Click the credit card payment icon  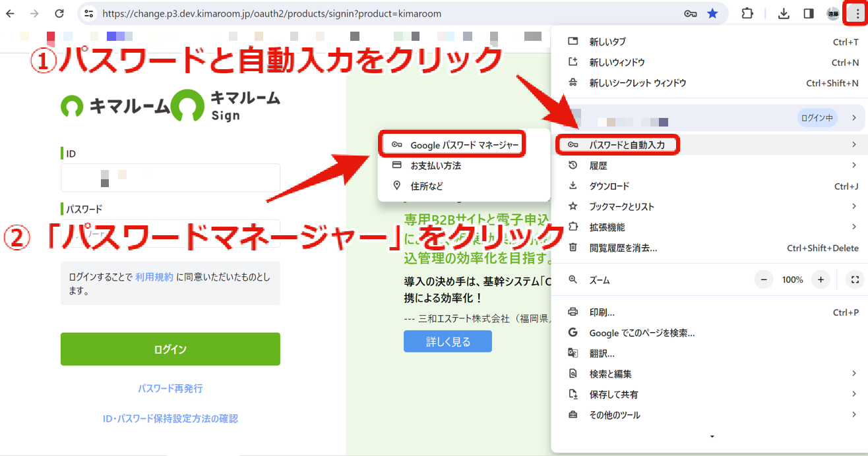point(396,165)
